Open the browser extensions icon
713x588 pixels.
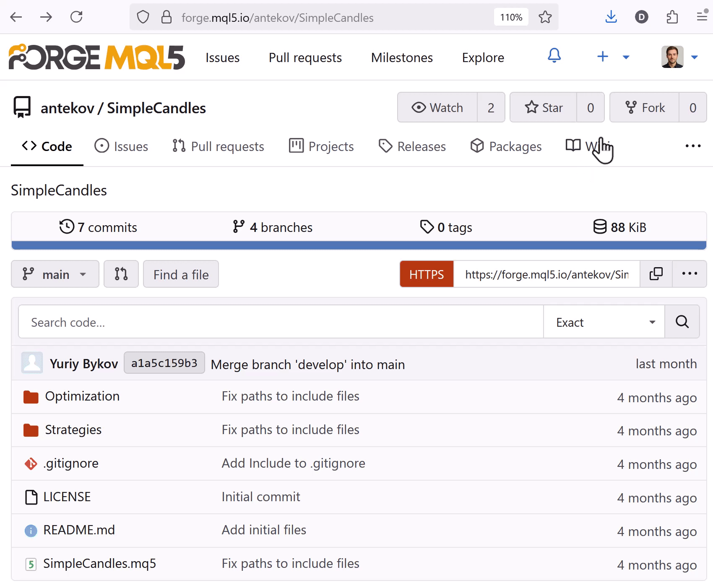pyautogui.click(x=672, y=17)
